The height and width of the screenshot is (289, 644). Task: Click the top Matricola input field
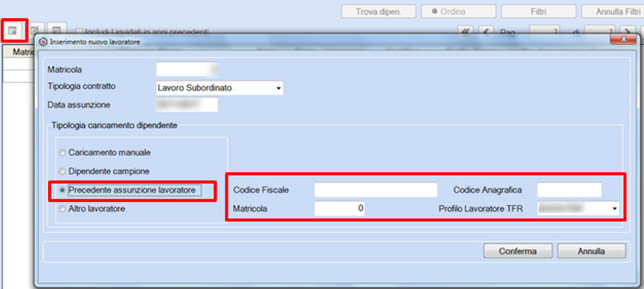(187, 69)
